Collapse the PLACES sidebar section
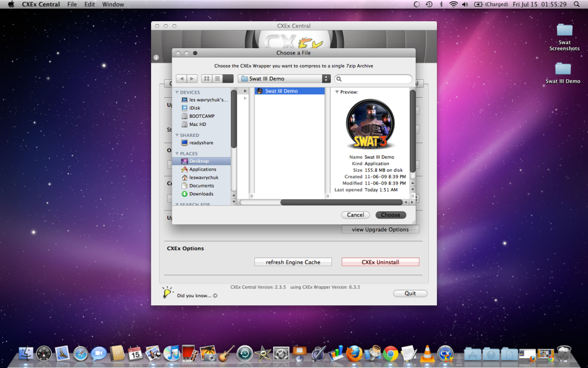 (x=177, y=154)
